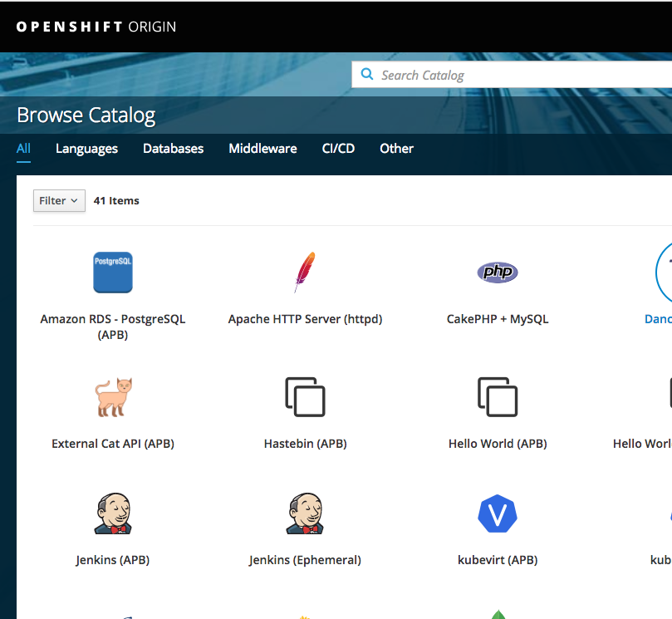Open the Hastebin (APB) template icon
The image size is (672, 619).
(305, 397)
